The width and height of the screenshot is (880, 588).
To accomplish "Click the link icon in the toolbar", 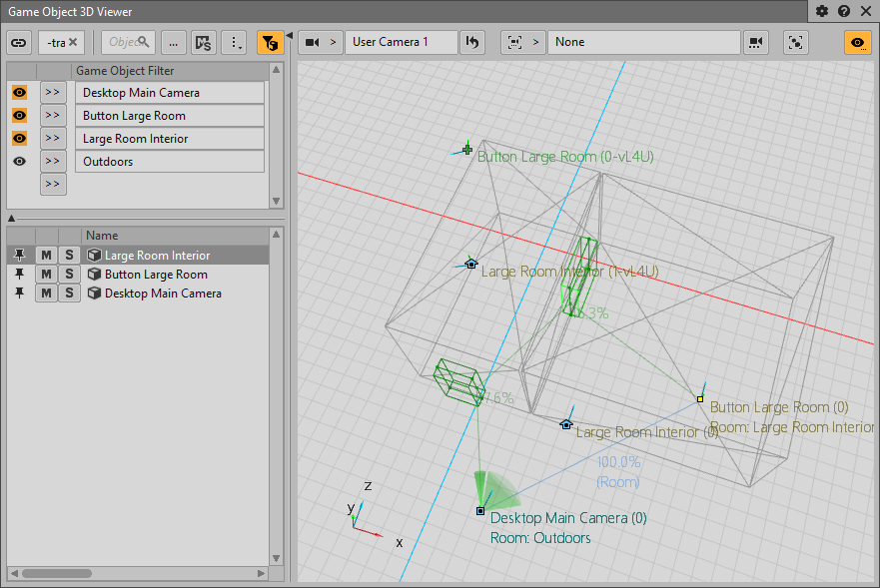I will pos(19,42).
